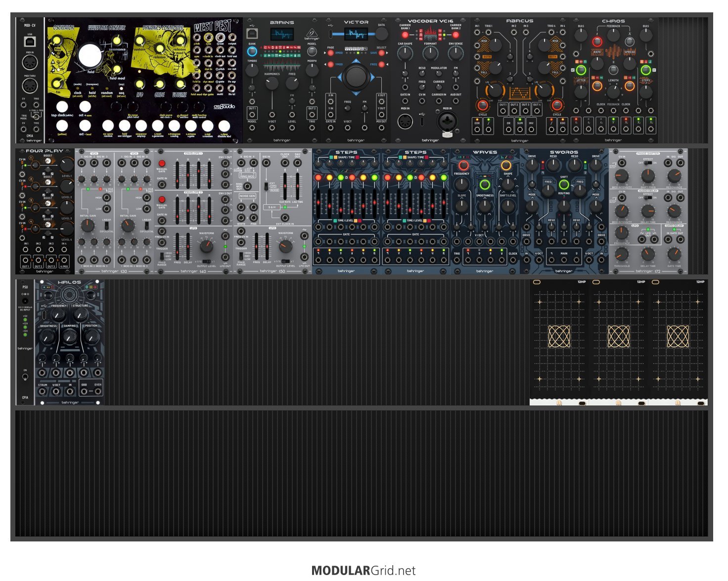The height and width of the screenshot is (581, 728).
Task: Flip the EXT/LFO/NOISE switch on module 150
Action: coord(266,186)
